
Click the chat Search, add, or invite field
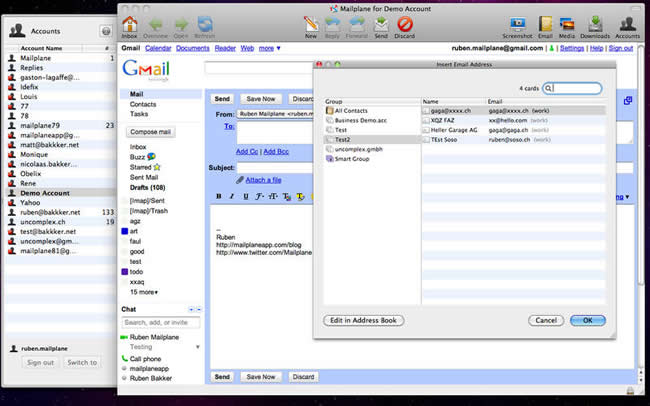pos(161,322)
